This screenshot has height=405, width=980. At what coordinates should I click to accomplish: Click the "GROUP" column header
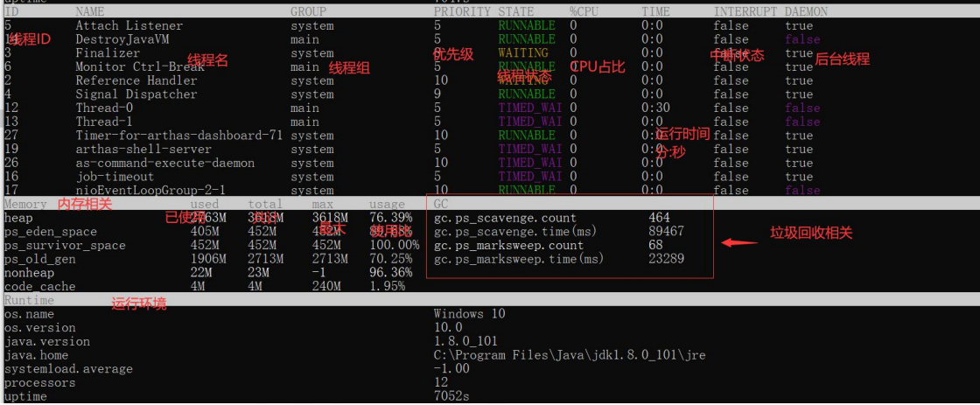click(x=308, y=11)
